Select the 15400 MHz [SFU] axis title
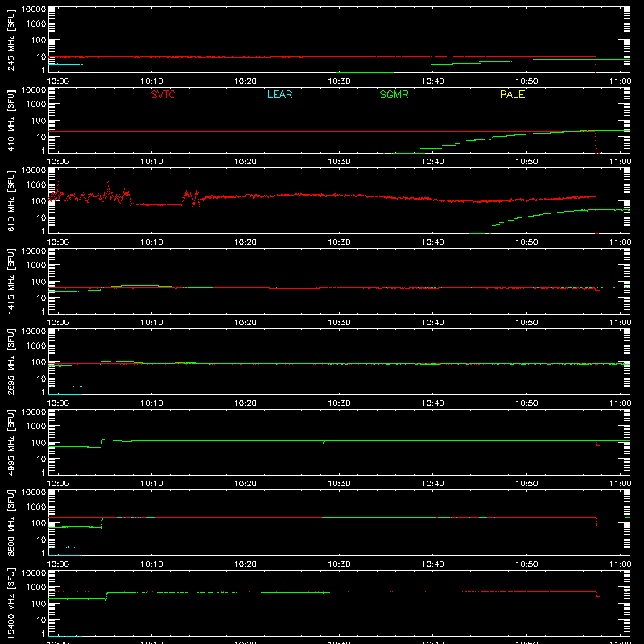 pos(10,603)
